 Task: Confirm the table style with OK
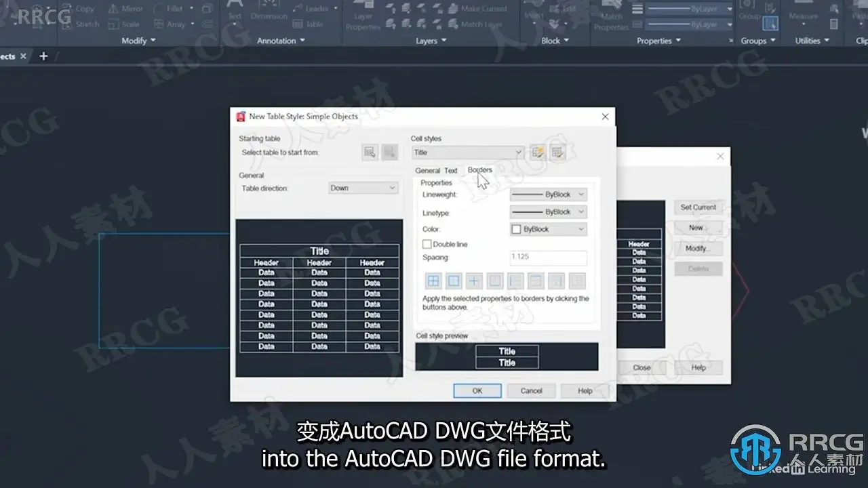point(477,390)
